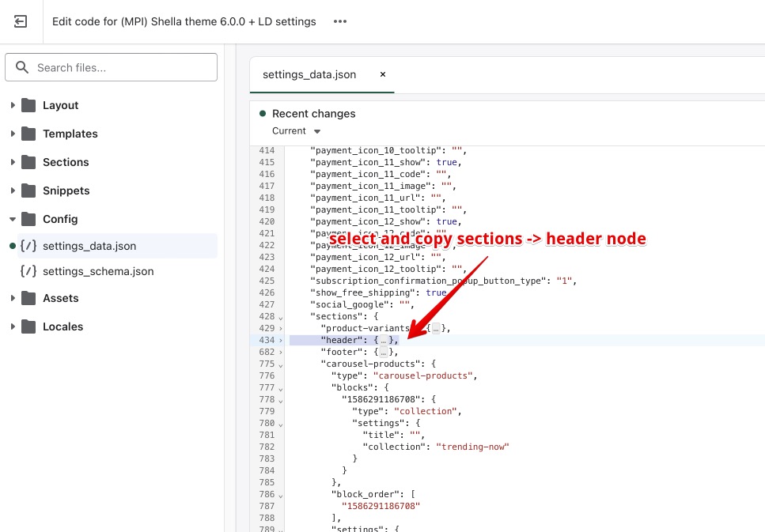Viewport: 765px width, 532px height.
Task: Click line number 784 in the gutter
Action: pyautogui.click(x=267, y=470)
